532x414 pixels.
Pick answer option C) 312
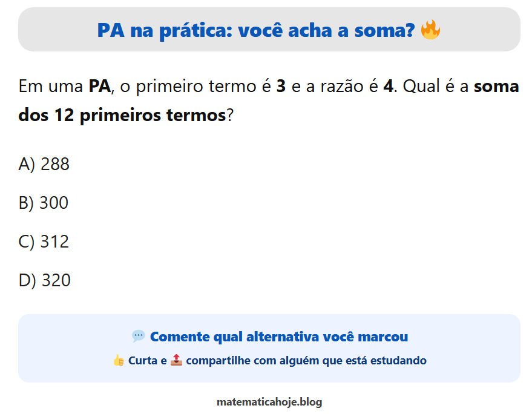coord(44,241)
